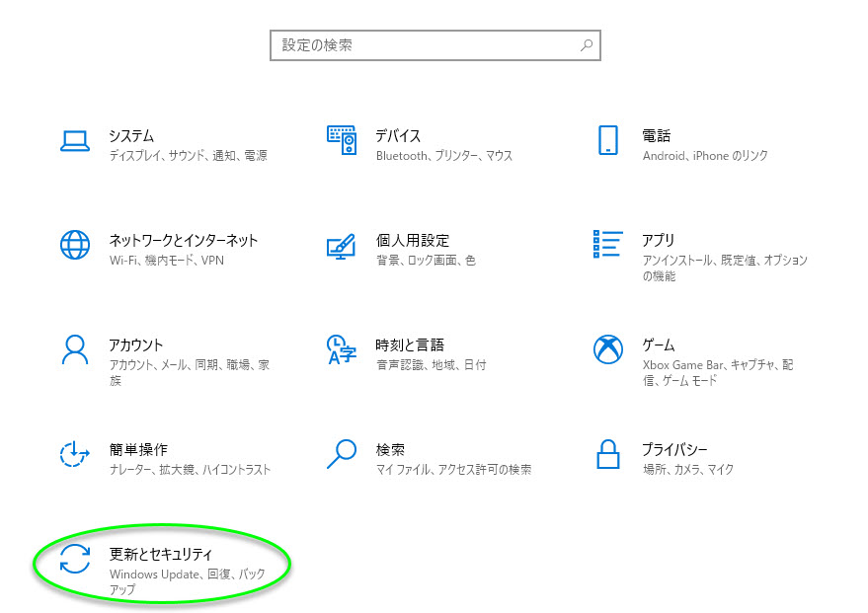Click text Bluetooth、プリンター、マウス
The height and width of the screenshot is (613, 868).
tap(444, 155)
